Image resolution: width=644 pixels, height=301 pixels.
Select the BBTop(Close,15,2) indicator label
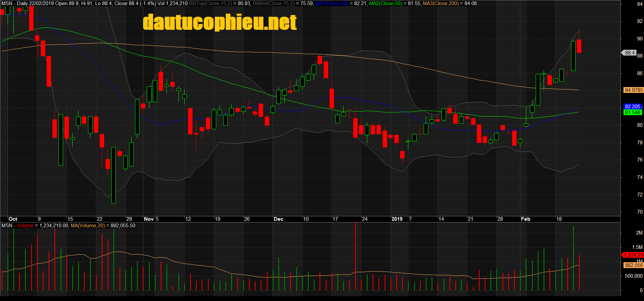tap(210, 3)
